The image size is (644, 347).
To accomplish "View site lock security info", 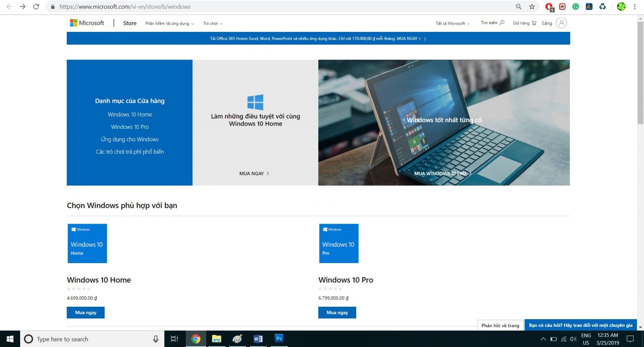I will pyautogui.click(x=53, y=7).
